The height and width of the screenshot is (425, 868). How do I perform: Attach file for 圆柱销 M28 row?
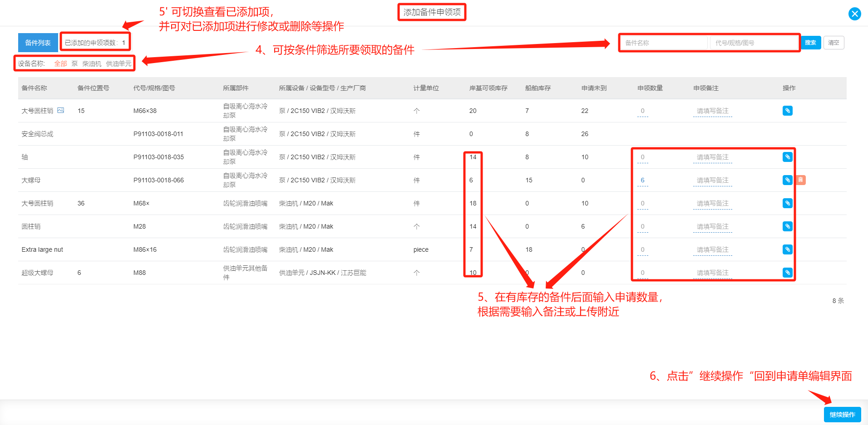[x=787, y=226]
